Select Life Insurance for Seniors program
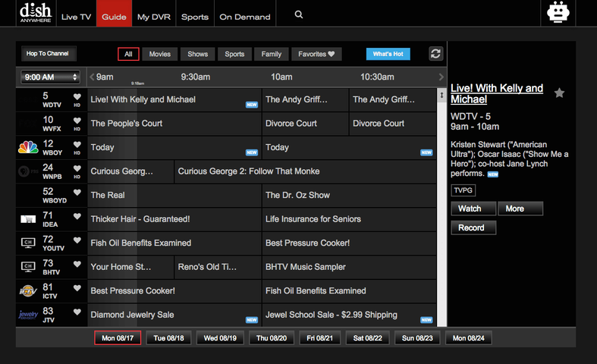Image resolution: width=597 pixels, height=364 pixels. [349, 219]
